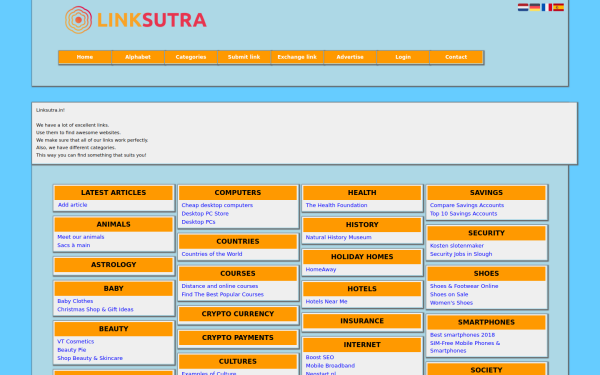Open the Contact page
This screenshot has width=600, height=375.
point(456,57)
